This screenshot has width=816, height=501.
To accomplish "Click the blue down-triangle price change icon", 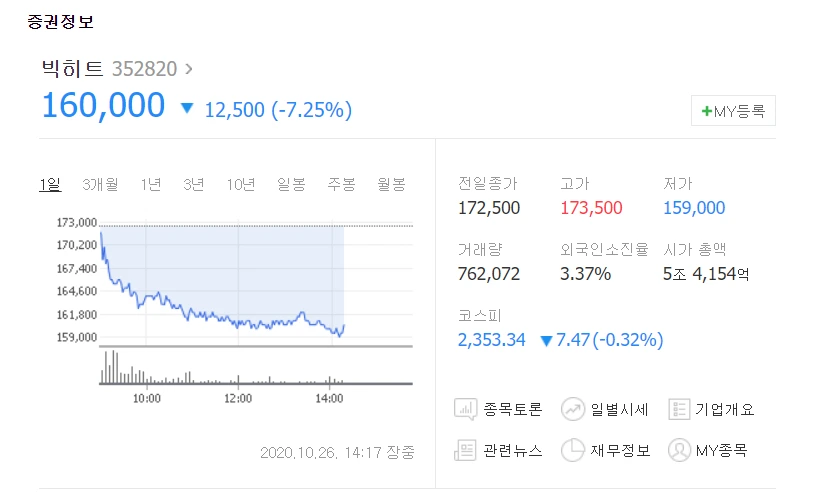I will (x=187, y=109).
